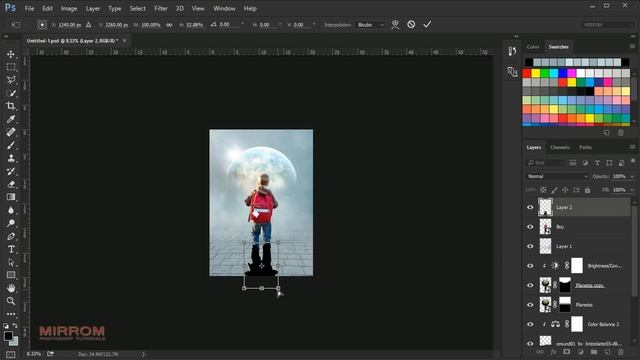
Task: Hide the Planetss layer
Action: tap(530, 305)
